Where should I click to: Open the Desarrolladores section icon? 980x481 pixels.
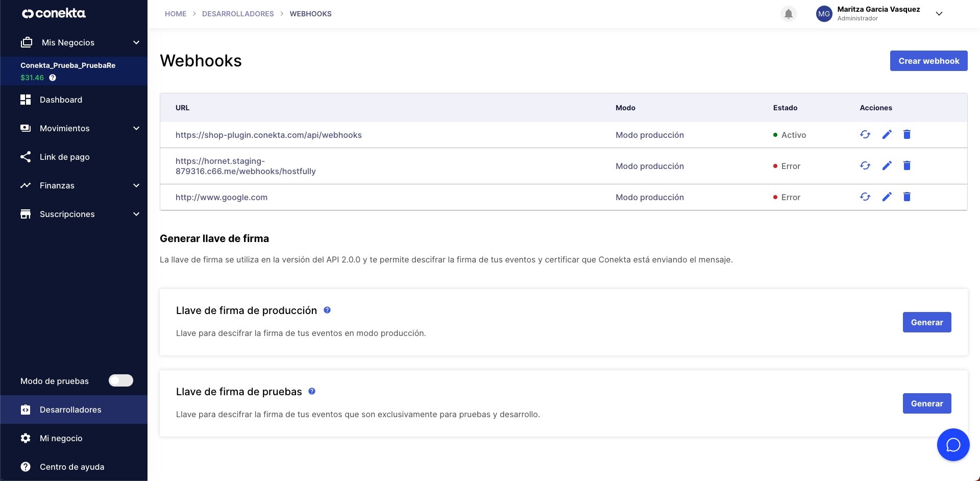tap(26, 410)
